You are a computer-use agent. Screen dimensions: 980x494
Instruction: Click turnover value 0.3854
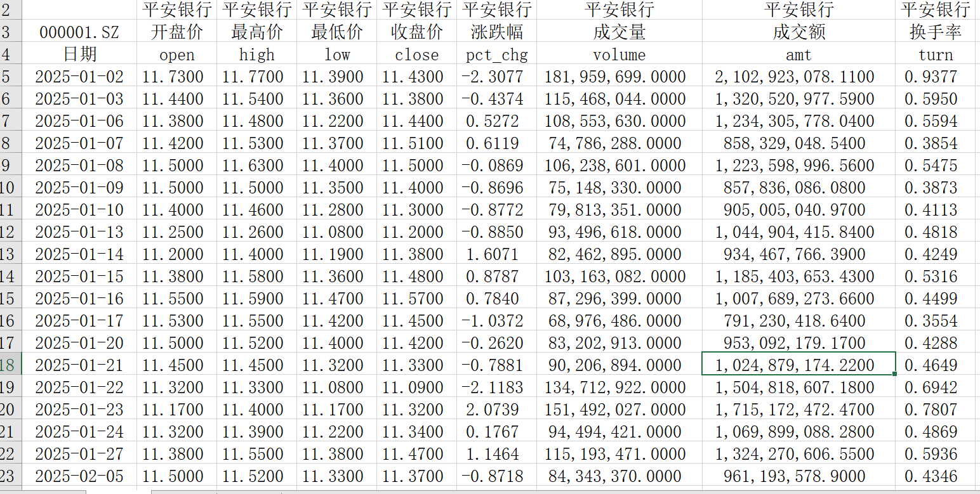pyautogui.click(x=936, y=143)
